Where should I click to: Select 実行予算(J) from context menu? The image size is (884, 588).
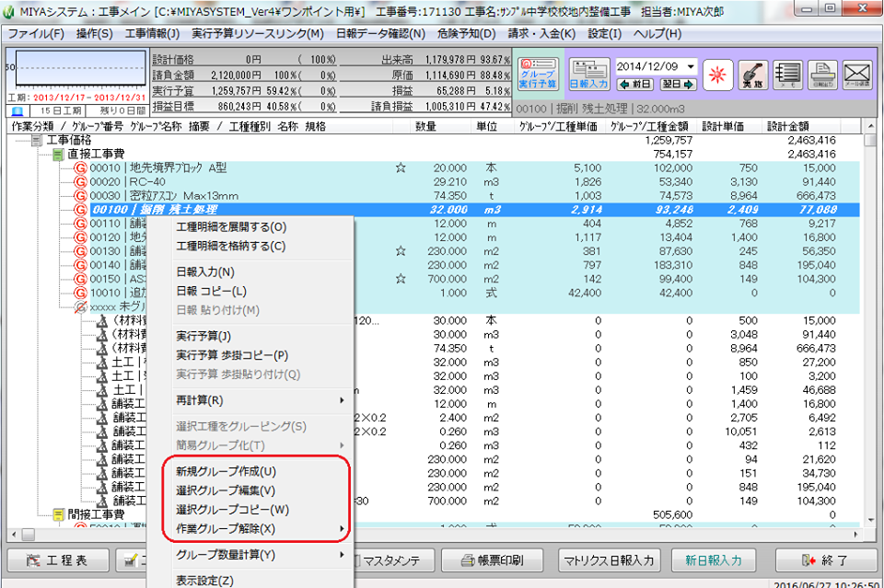point(250,336)
